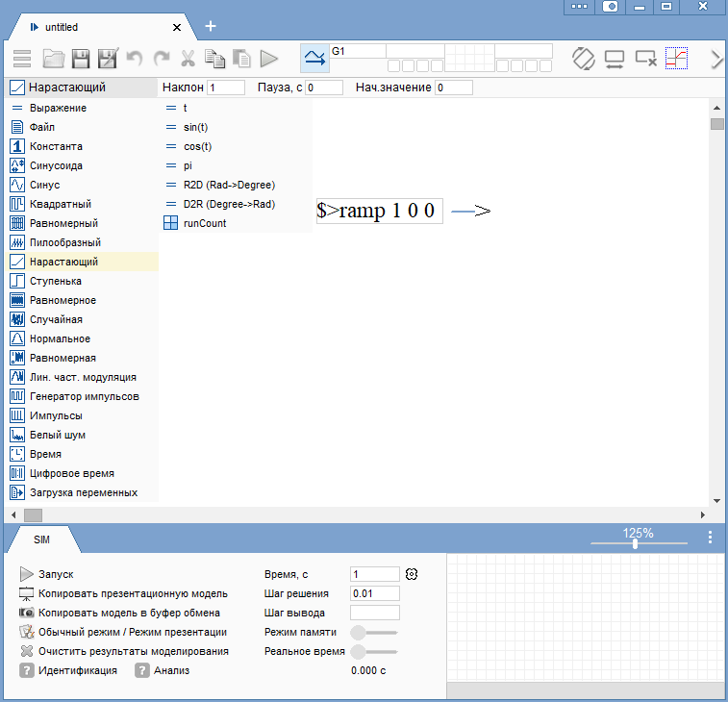Open Идентификация help
The height and width of the screenshot is (702, 728).
(68, 670)
